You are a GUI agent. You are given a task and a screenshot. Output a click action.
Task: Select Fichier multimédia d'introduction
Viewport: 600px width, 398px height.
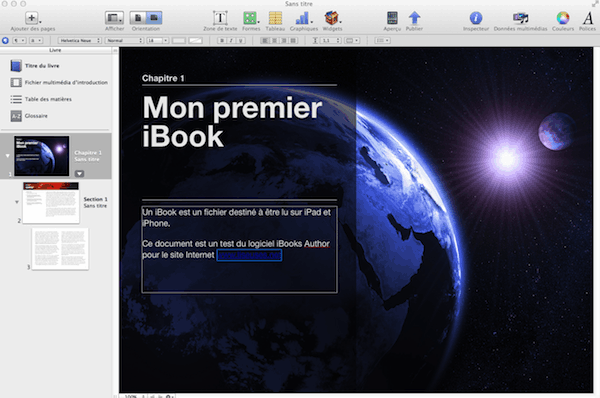[66, 82]
